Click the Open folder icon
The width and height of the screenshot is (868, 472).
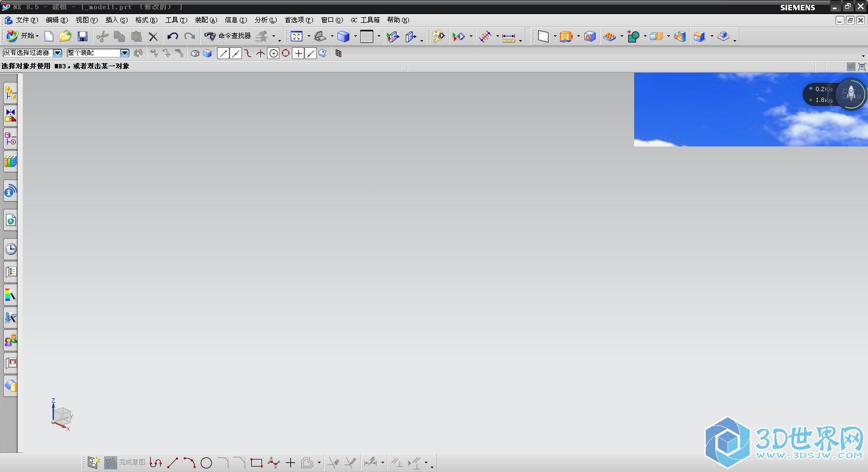pos(66,36)
